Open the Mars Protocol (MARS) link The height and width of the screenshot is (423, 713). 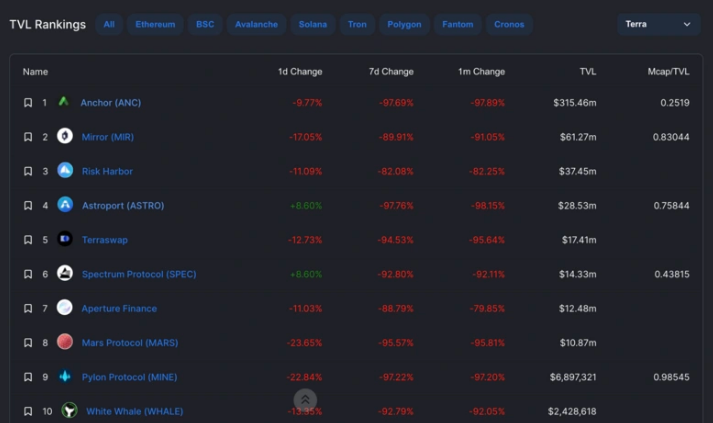tap(130, 342)
